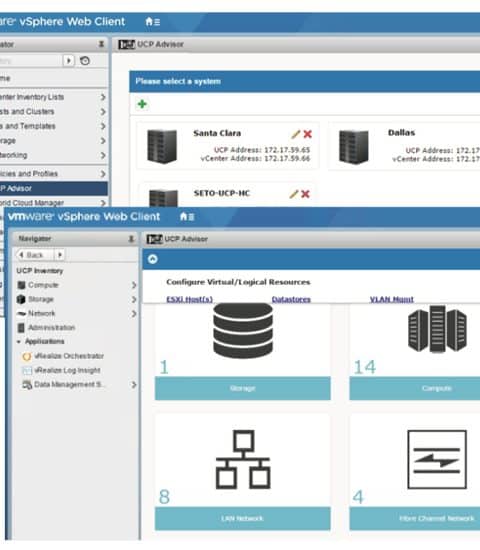
Task: Expand Hosts and Clusters chevron in back window
Action: (103, 112)
